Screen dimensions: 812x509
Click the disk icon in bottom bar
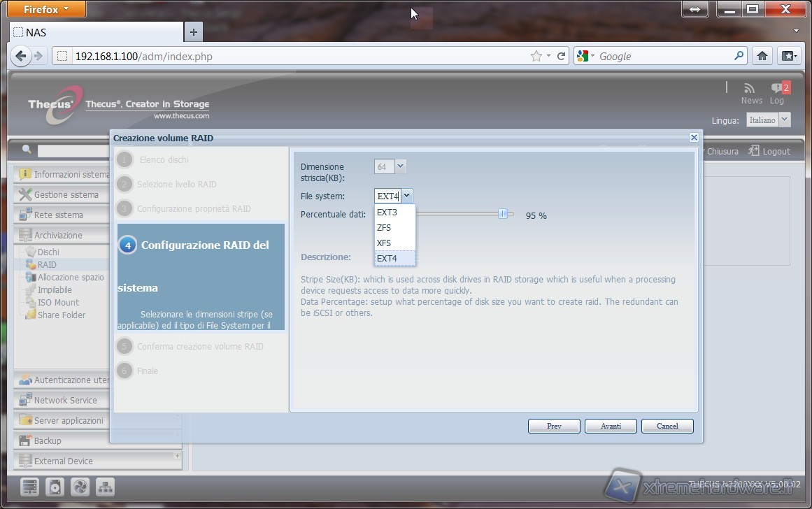(x=55, y=487)
